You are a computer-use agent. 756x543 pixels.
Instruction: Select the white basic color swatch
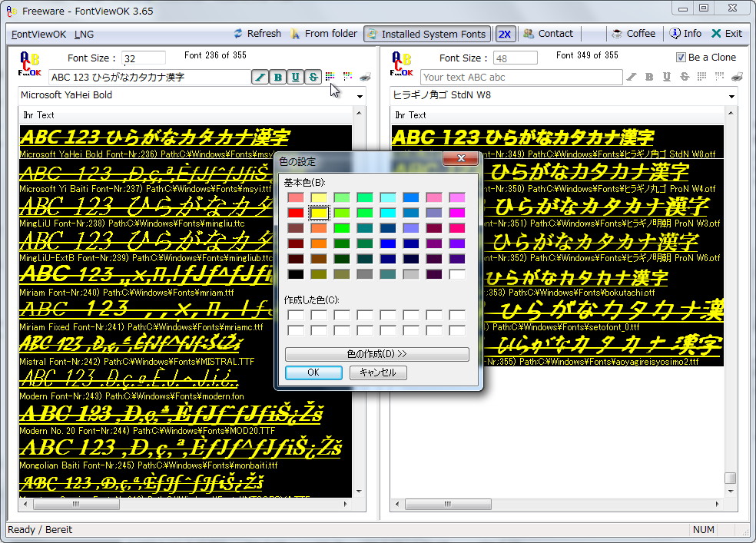[x=457, y=275]
